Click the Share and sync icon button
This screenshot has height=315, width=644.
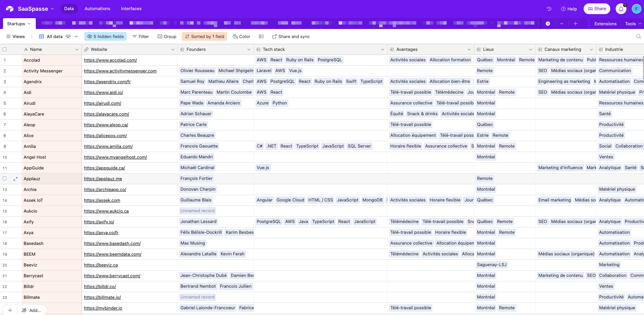pos(291,36)
